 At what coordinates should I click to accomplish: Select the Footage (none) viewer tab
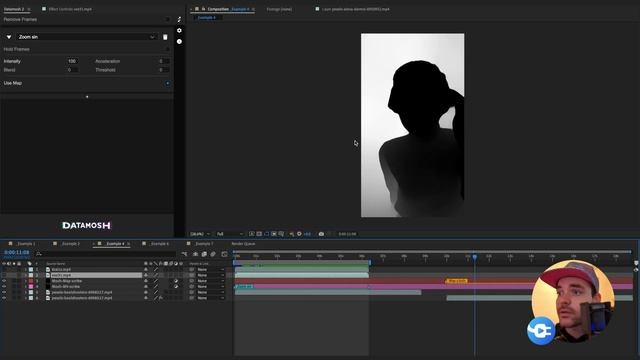279,9
